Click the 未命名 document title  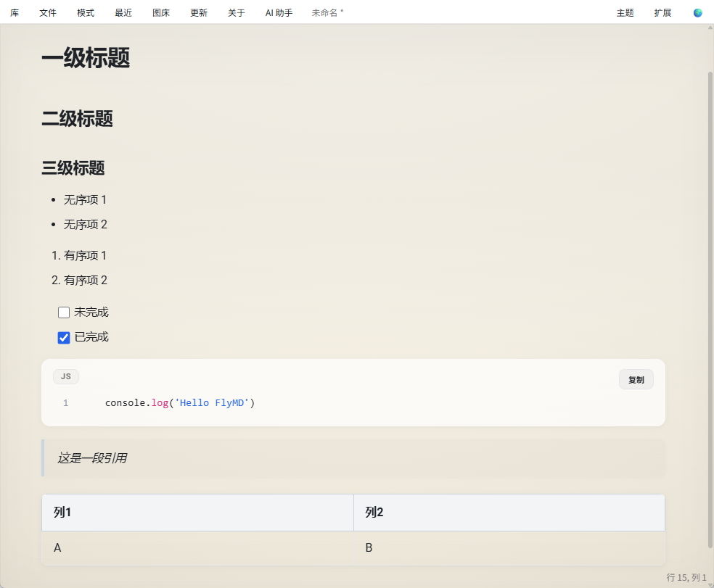pos(327,12)
